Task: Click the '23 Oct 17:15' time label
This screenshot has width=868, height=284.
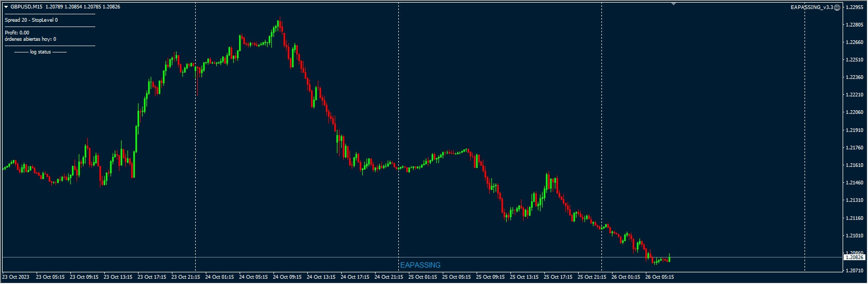Action: click(x=152, y=277)
